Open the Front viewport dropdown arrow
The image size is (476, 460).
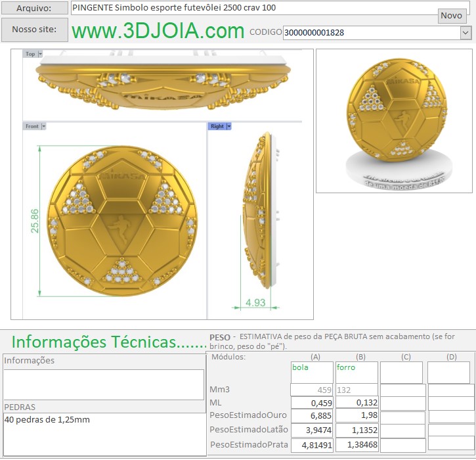click(x=44, y=126)
